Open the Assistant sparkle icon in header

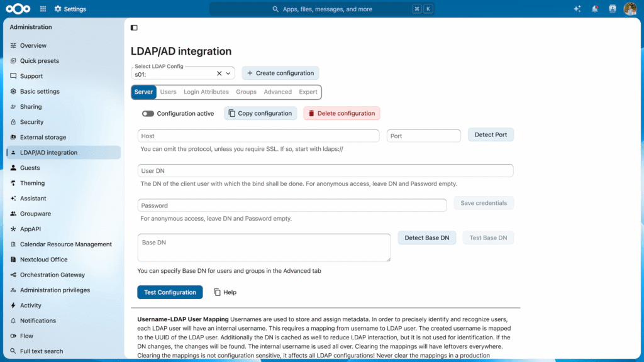(x=577, y=9)
